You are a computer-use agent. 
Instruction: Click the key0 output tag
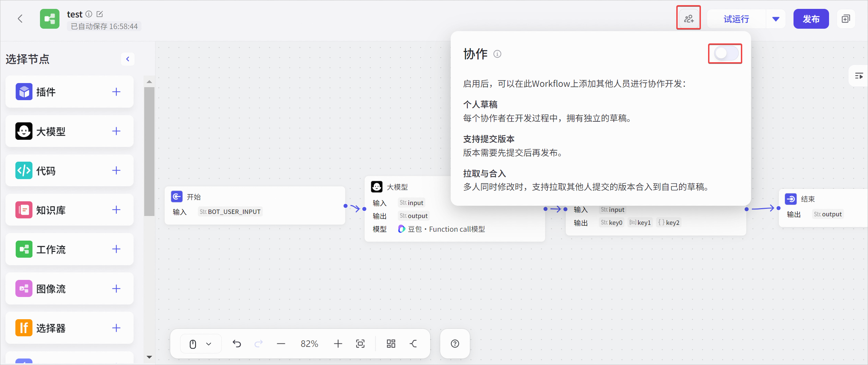(x=611, y=222)
